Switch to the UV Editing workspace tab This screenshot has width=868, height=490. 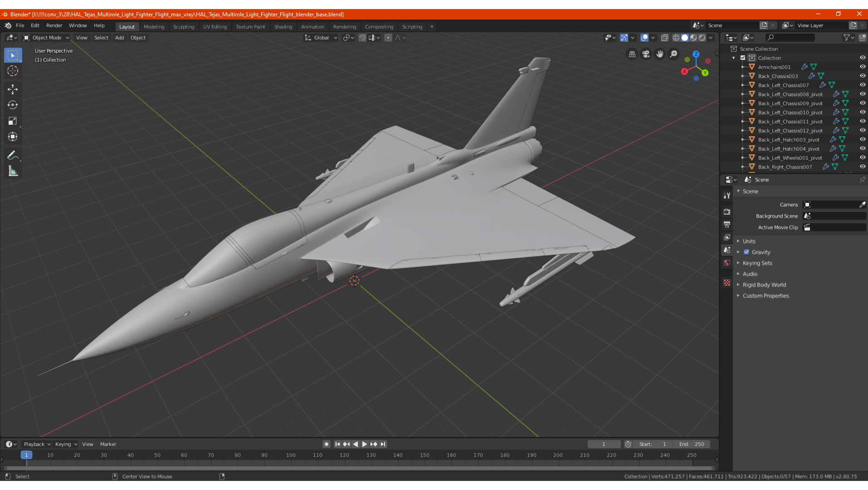click(215, 27)
